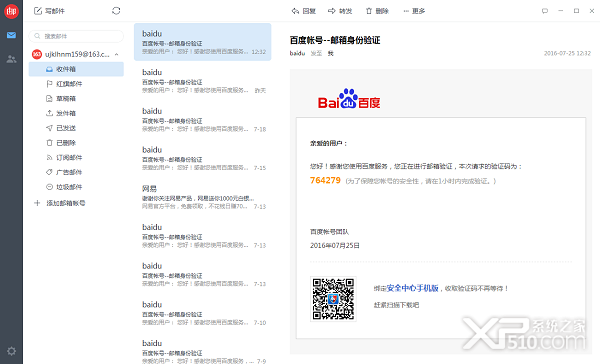This screenshot has width=600, height=364.
Task: Open the 安全中心手机版 link
Action: click(412, 288)
